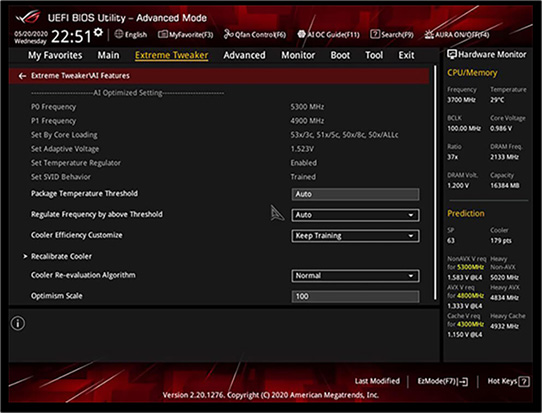Select the Extreme Tweaker tab
542x413 pixels.
pos(171,55)
